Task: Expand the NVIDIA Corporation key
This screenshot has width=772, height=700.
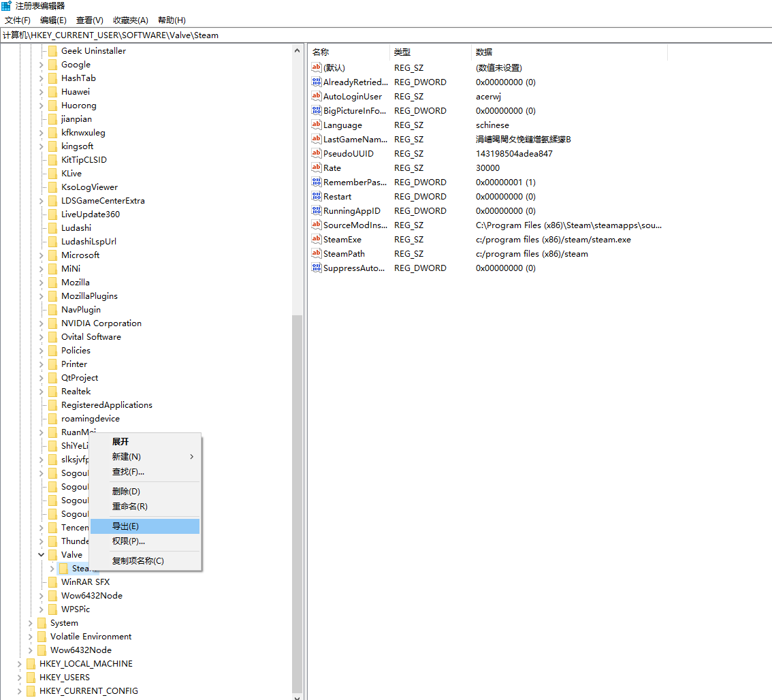Action: [42, 323]
